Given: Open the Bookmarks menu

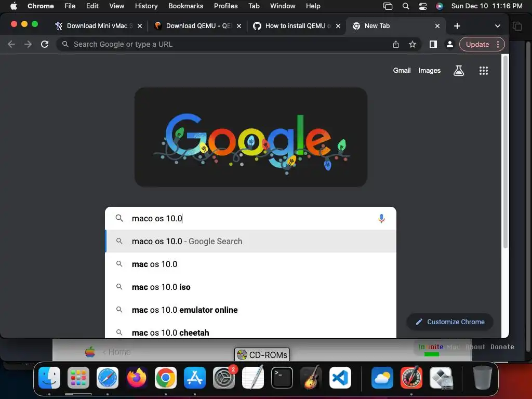Looking at the screenshot, I should [185, 6].
